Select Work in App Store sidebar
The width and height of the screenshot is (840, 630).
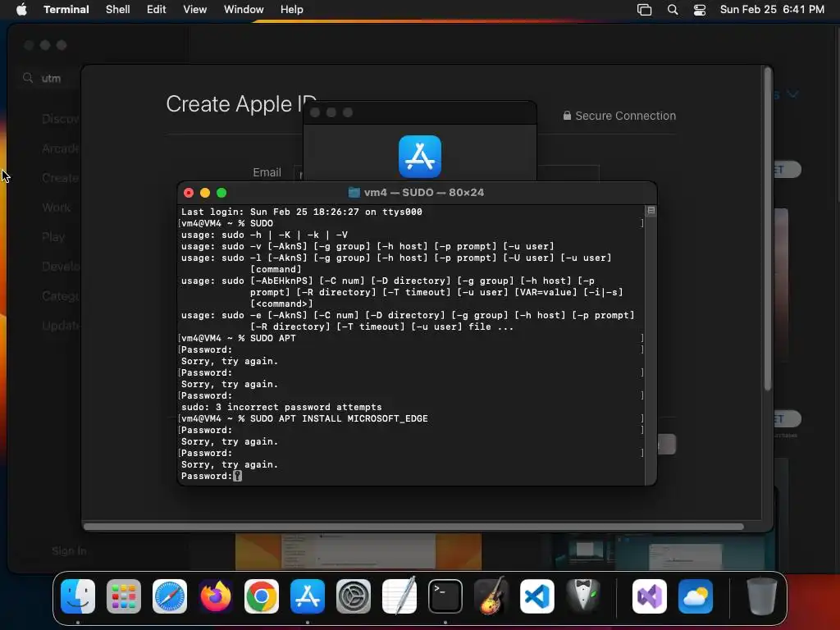[57, 208]
